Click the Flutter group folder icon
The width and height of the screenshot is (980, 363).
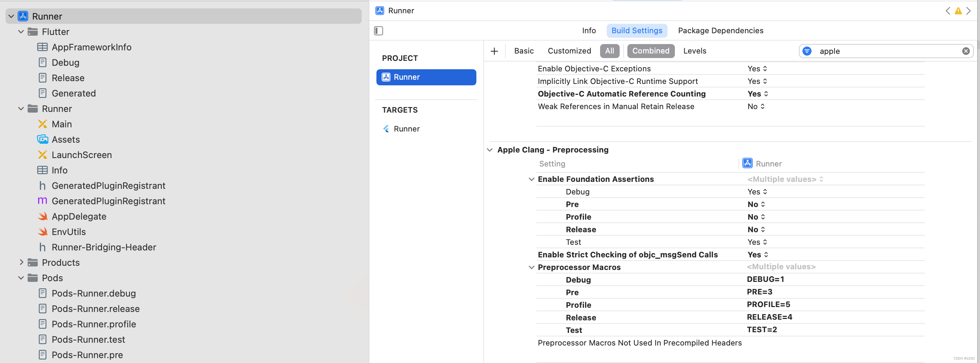pos(33,31)
